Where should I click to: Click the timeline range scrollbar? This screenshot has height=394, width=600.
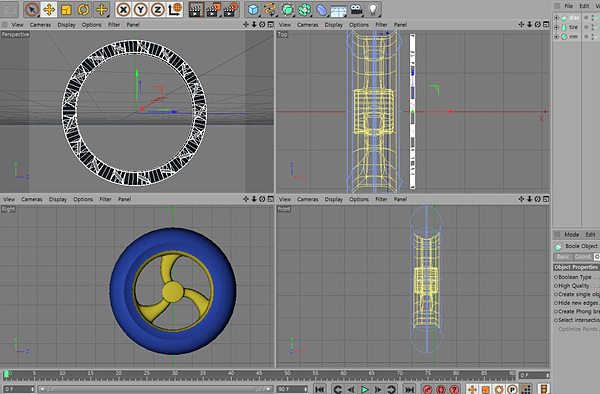pos(156,389)
